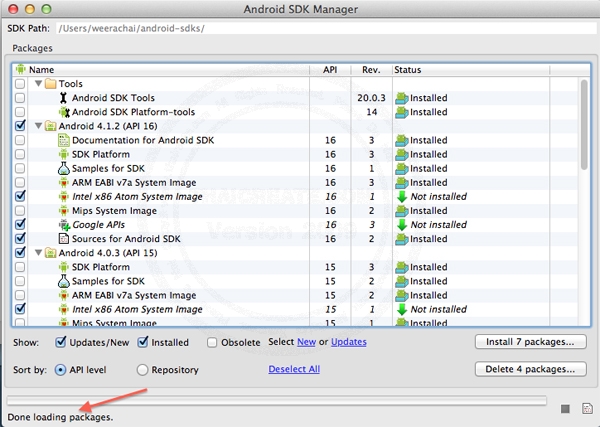This screenshot has height=427, width=600.
Task: Click the Installed status icon for Android SDK Tools
Action: coord(401,98)
